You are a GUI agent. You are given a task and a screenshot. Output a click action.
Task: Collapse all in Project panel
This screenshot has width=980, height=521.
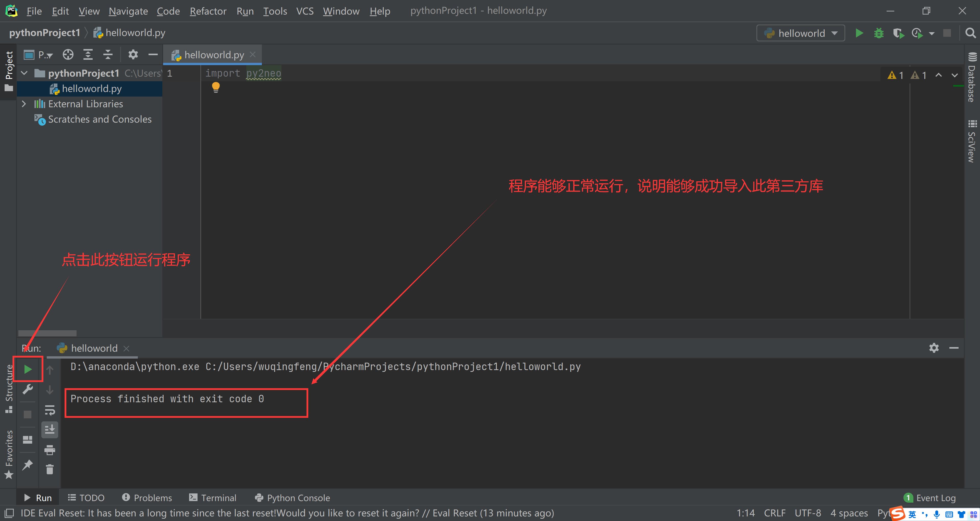point(108,54)
